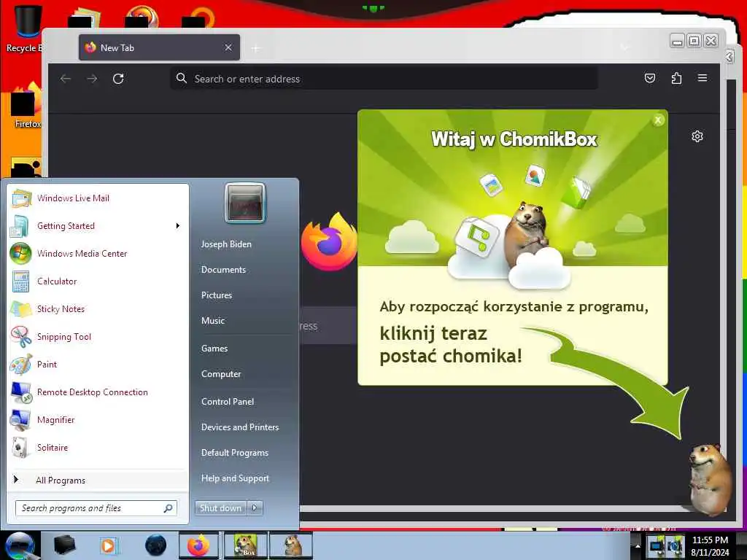747x560 pixels.
Task: Open Magnifier icon
Action: (x=20, y=419)
